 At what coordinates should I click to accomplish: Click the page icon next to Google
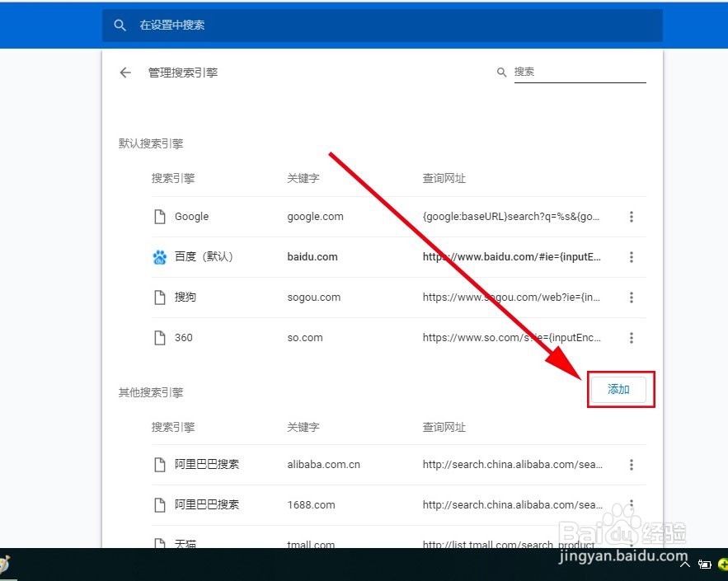(160, 216)
